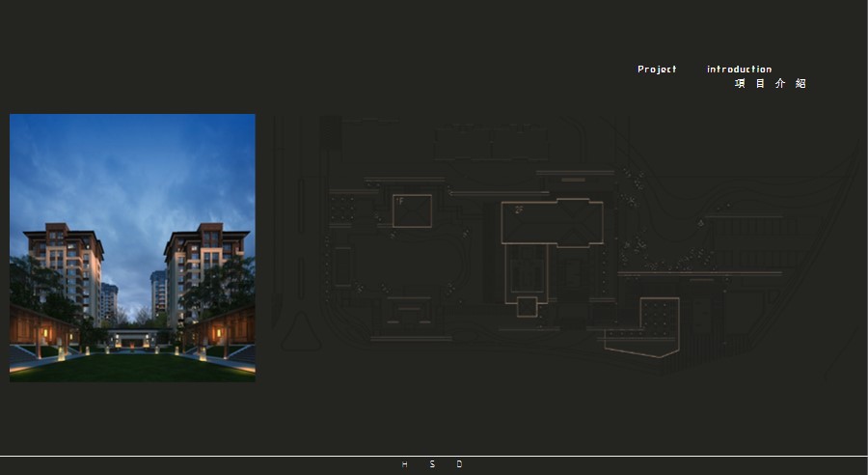Click the "Project" heading text
Screen dimensions: 868x475
click(x=657, y=70)
